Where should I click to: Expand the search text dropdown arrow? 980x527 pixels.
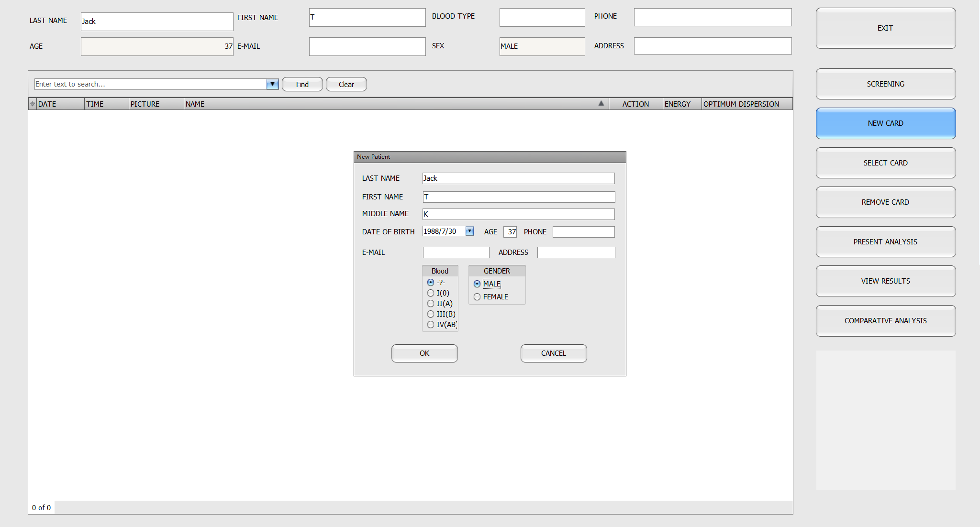tap(272, 84)
